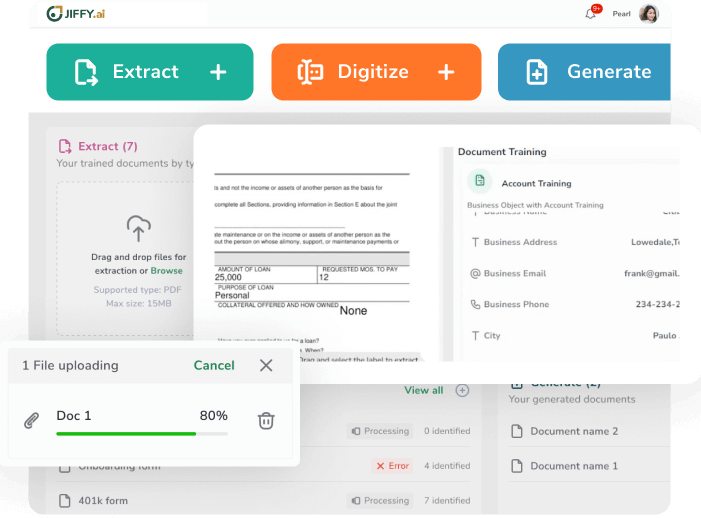Screen dimensions: 701x518
Task: Click the Doc 1 upload progress bar
Action: 142,434
